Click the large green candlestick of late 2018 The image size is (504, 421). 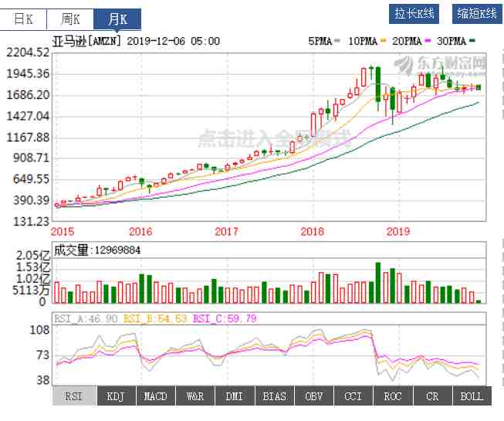[378, 84]
